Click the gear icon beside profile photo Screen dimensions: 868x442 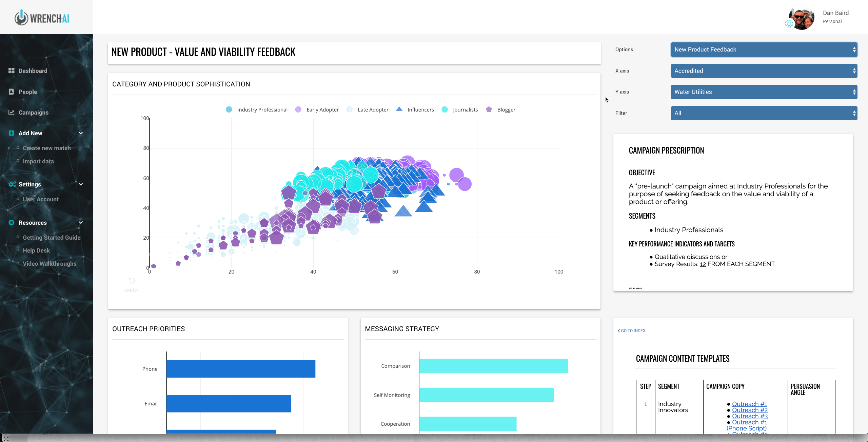[789, 24]
